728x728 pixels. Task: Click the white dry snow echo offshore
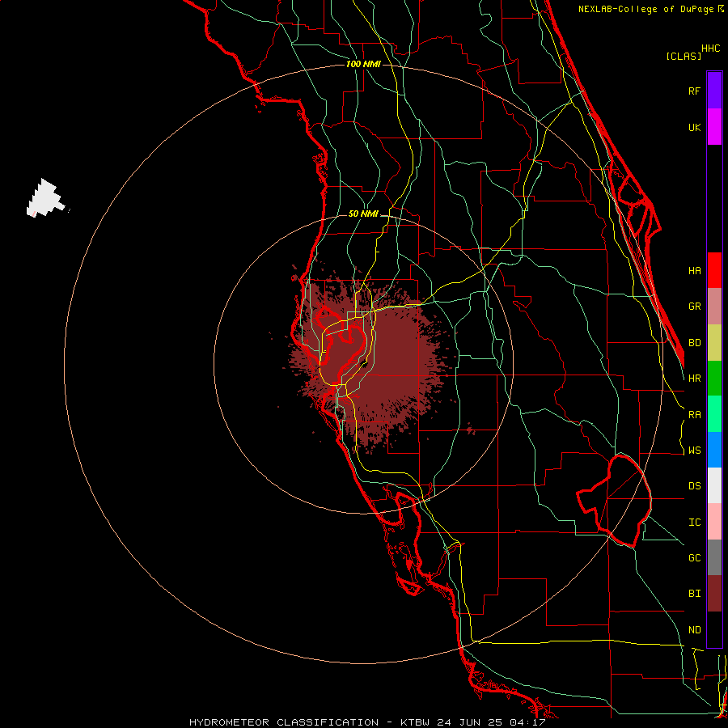pyautogui.click(x=45, y=198)
